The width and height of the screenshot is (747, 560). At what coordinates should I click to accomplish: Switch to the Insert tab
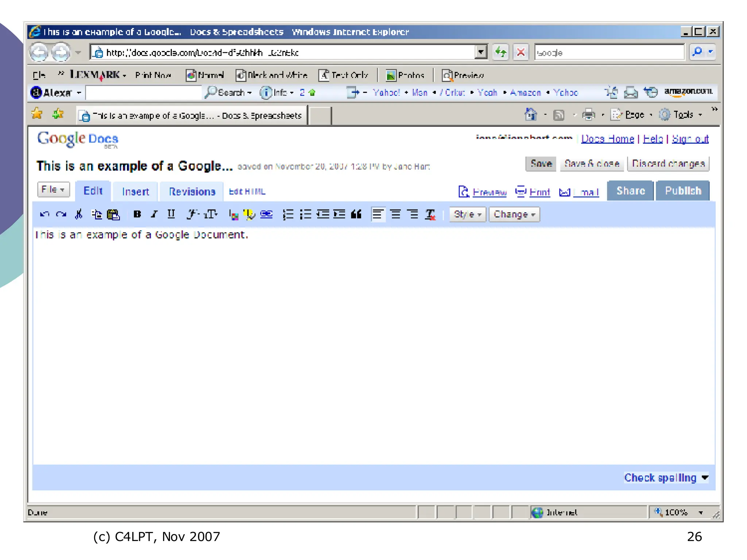point(135,192)
